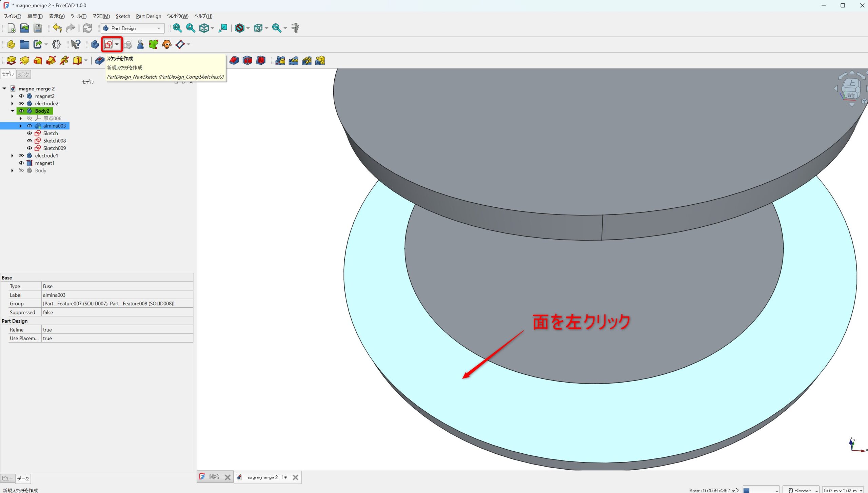The width and height of the screenshot is (868, 493).
Task: Fit the selection in the view
Action: point(191,28)
